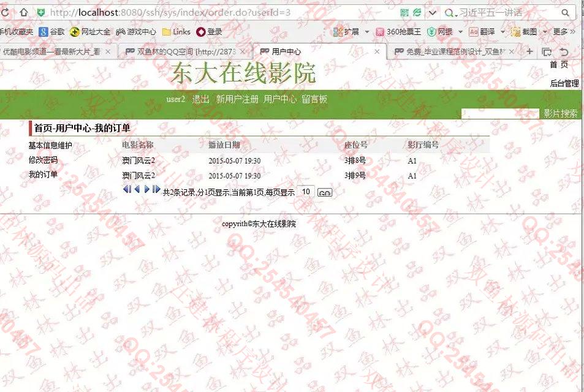Open the 留言板 message board
This screenshot has width=584, height=392.
point(314,99)
